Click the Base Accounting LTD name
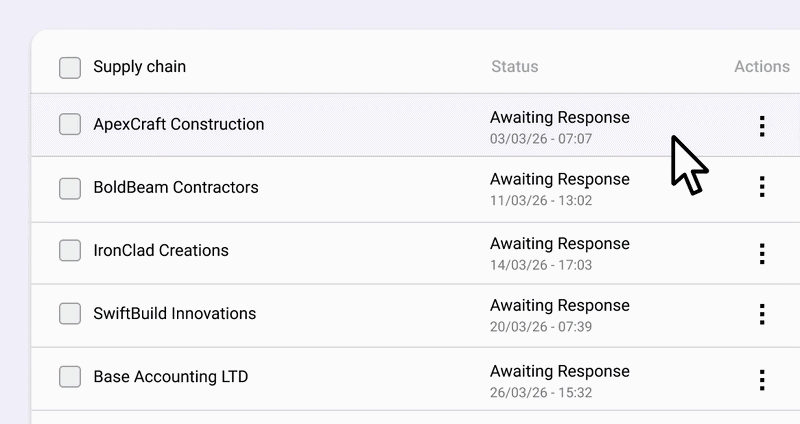Image resolution: width=800 pixels, height=424 pixels. pyautogui.click(x=170, y=377)
